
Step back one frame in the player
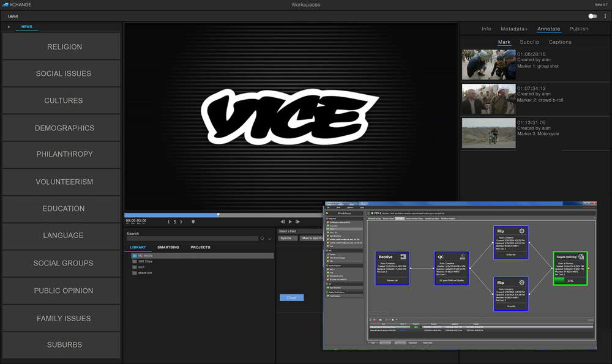[283, 221]
